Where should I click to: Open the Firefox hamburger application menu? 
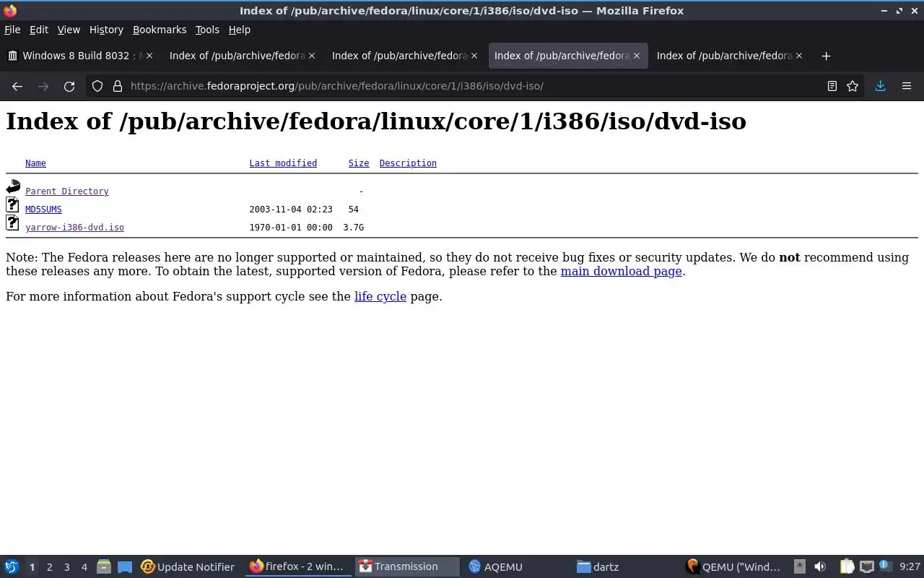pos(907,86)
